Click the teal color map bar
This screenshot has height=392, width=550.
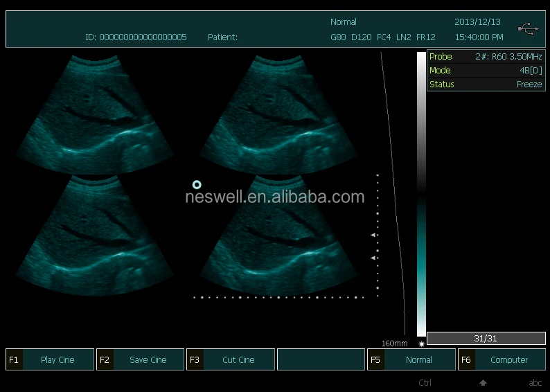(x=421, y=266)
